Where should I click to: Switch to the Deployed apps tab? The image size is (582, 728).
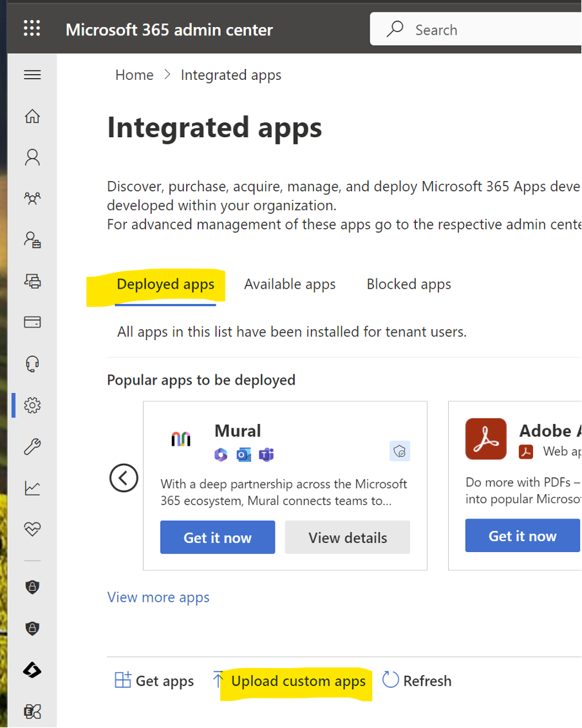coord(165,285)
